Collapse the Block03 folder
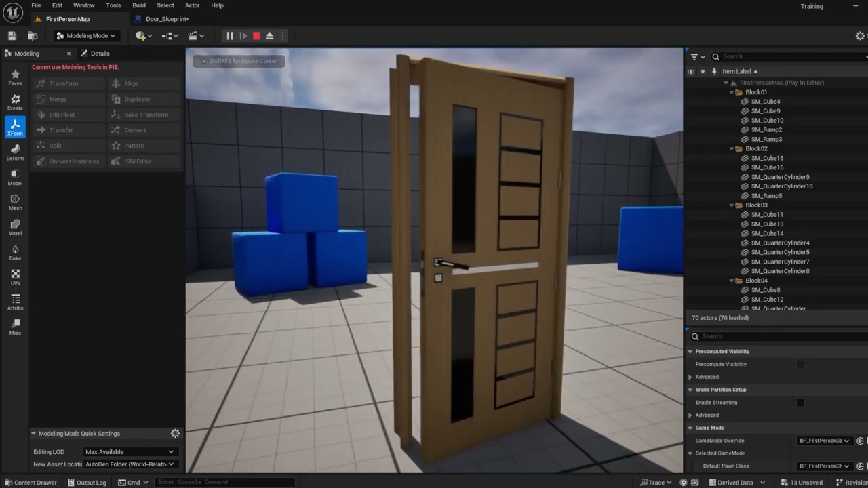The image size is (868, 488). tap(732, 205)
